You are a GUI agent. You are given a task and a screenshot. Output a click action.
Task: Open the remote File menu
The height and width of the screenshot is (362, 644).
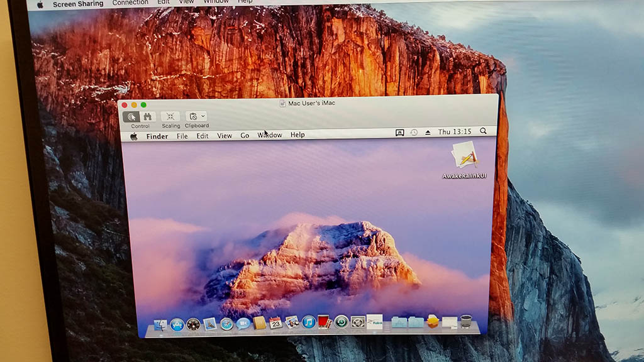point(182,136)
